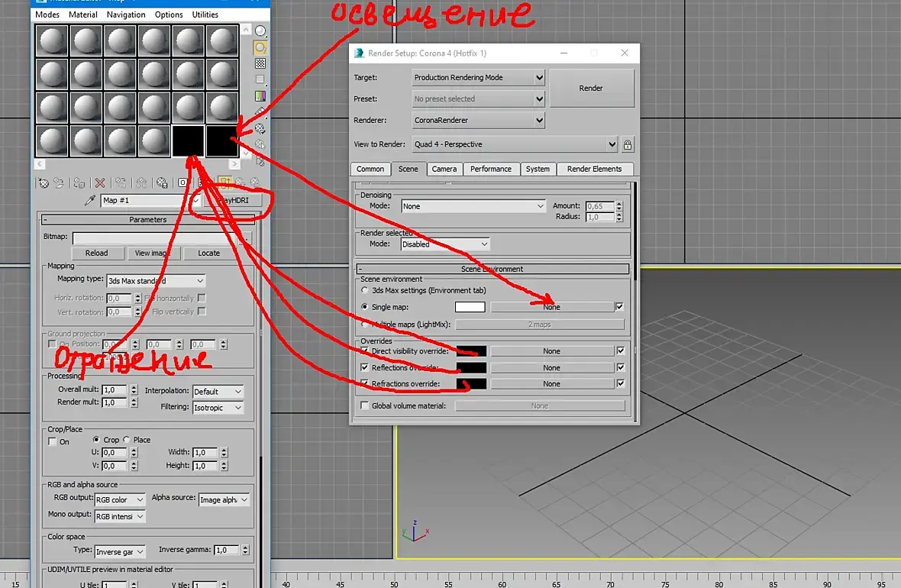Uncheck Reflections override checkbox

364,367
